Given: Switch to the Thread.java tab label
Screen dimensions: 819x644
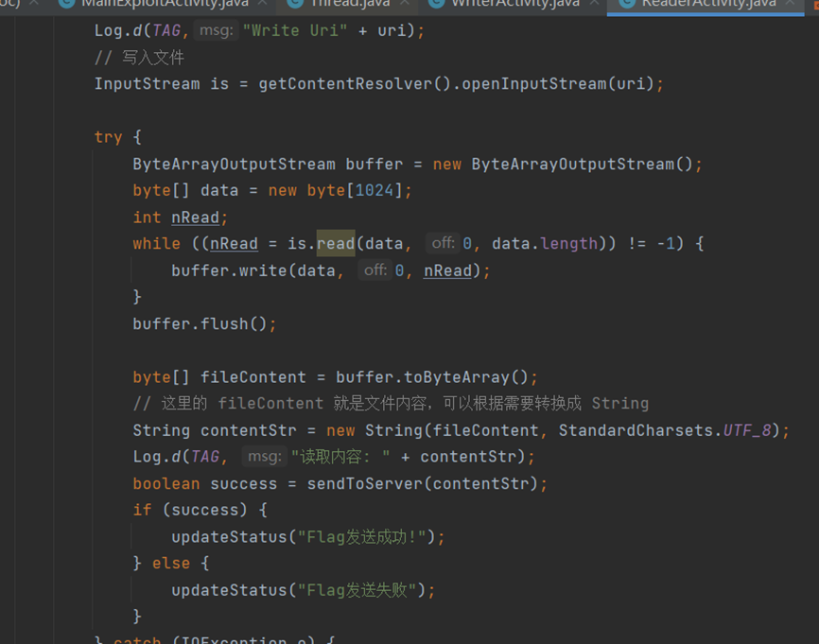Looking at the screenshot, I should [348, 4].
